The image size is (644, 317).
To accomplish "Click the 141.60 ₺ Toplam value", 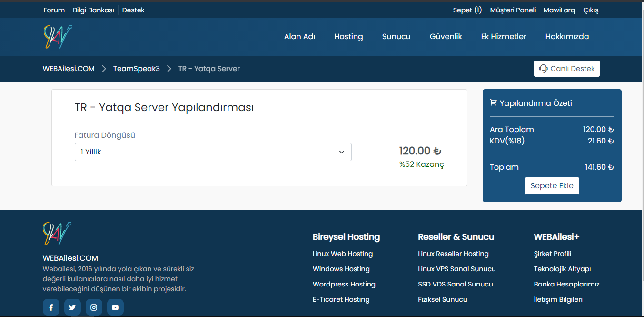I will point(599,167).
